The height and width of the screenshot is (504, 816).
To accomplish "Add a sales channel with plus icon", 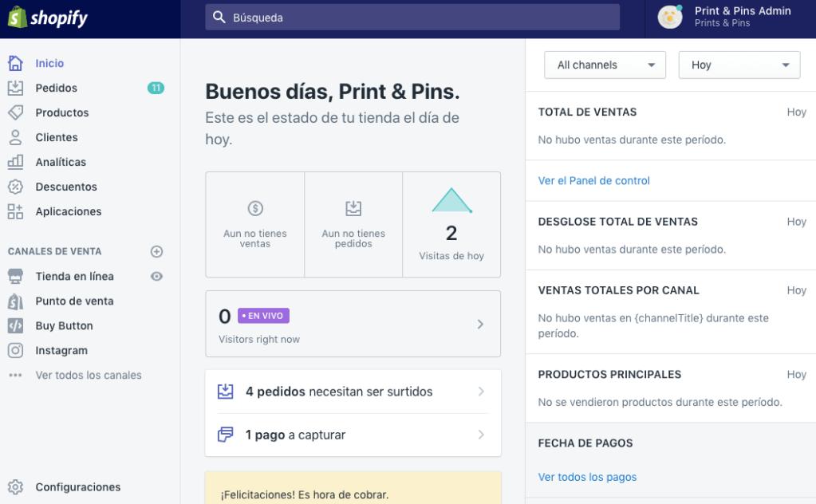I will point(156,251).
